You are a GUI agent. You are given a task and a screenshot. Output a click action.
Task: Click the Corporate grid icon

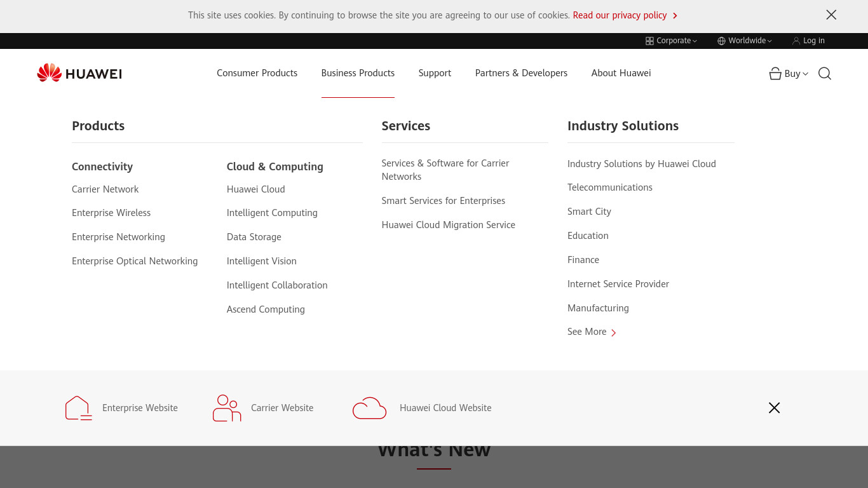tap(649, 41)
